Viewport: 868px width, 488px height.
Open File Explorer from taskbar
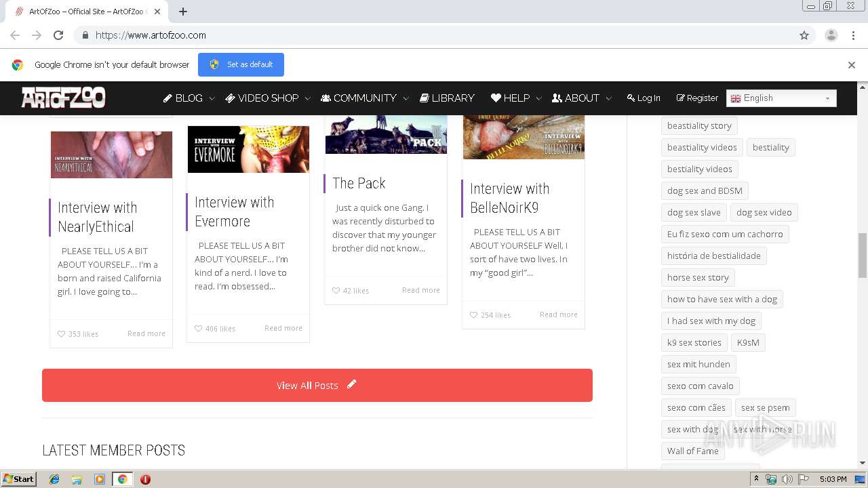click(77, 479)
